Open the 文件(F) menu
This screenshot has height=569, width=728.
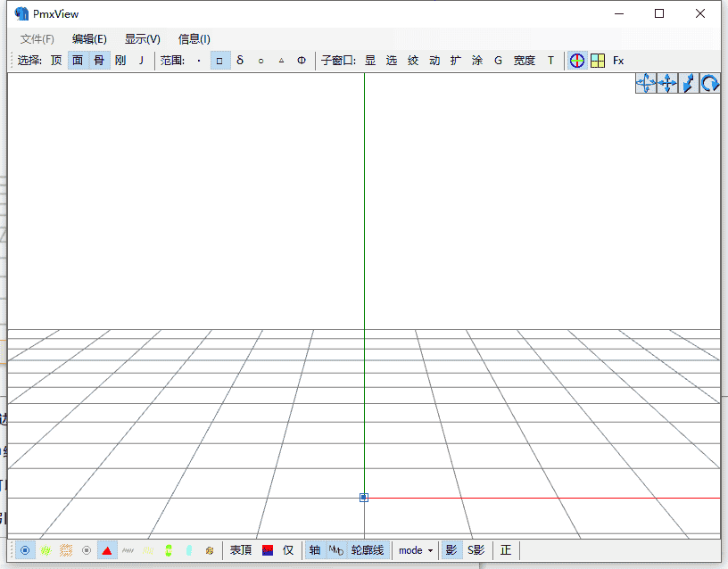point(36,38)
